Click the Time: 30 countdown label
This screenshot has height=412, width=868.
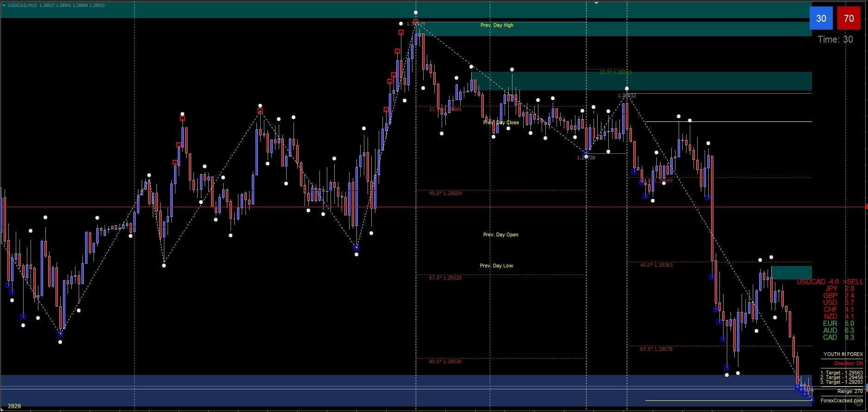coord(835,39)
